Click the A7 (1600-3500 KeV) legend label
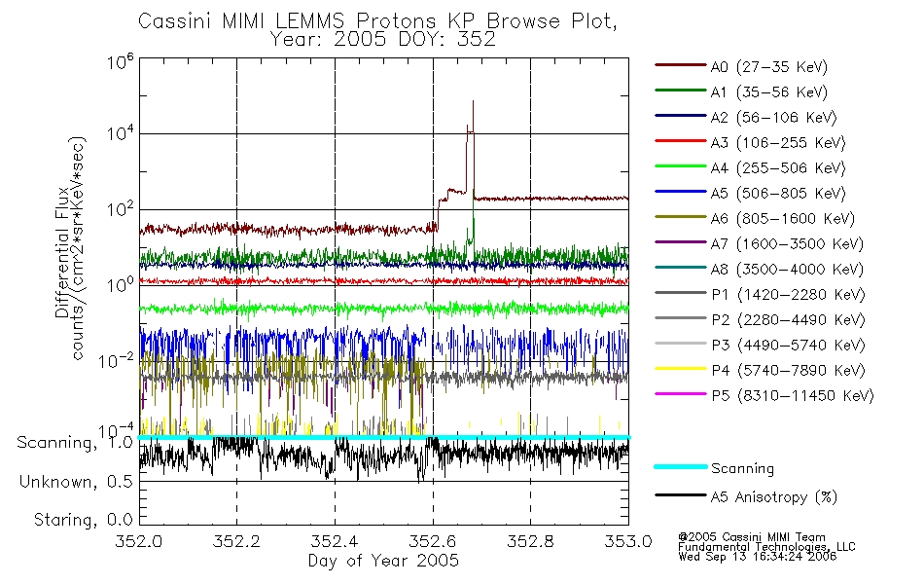 (x=787, y=243)
